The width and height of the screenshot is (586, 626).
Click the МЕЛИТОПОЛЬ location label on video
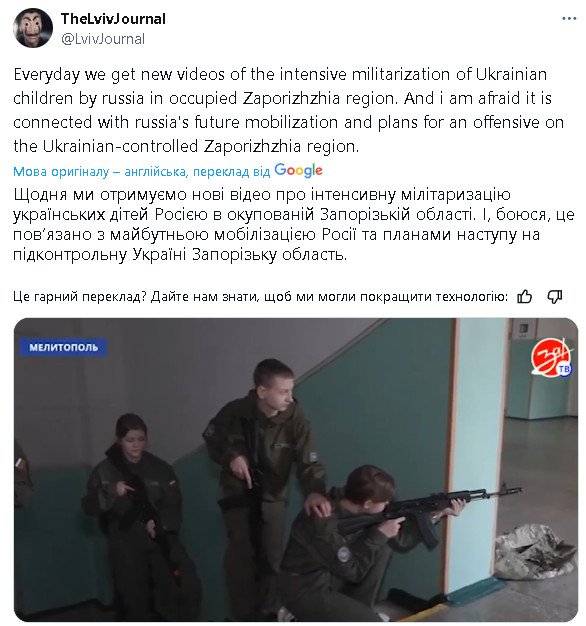coord(63,347)
